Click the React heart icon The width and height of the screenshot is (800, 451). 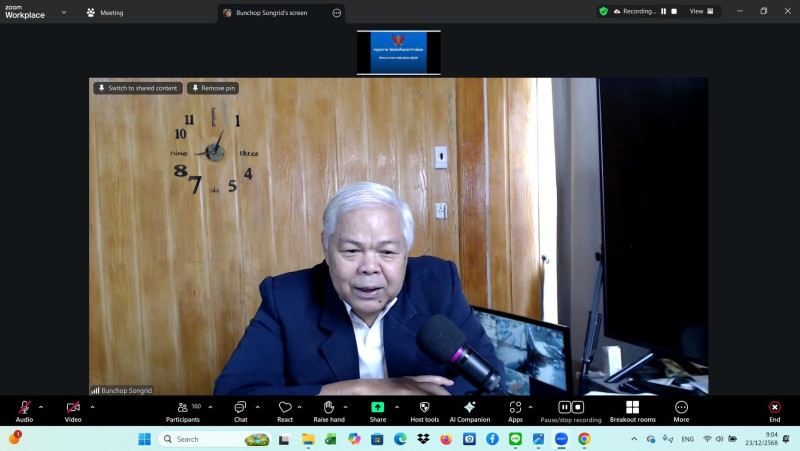point(285,408)
